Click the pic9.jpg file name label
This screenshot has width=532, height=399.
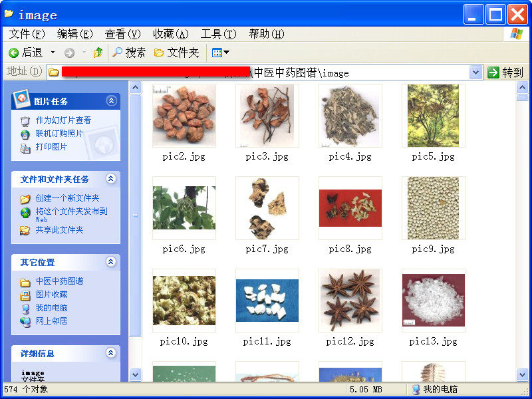pos(434,249)
